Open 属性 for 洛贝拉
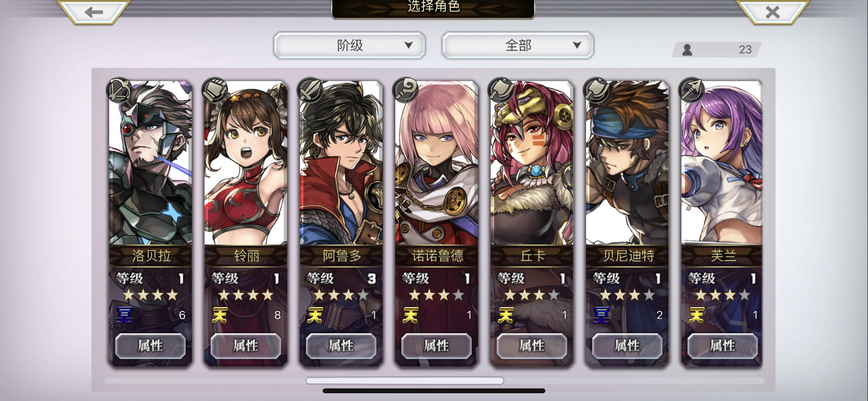Image resolution: width=868 pixels, height=401 pixels. [x=150, y=346]
